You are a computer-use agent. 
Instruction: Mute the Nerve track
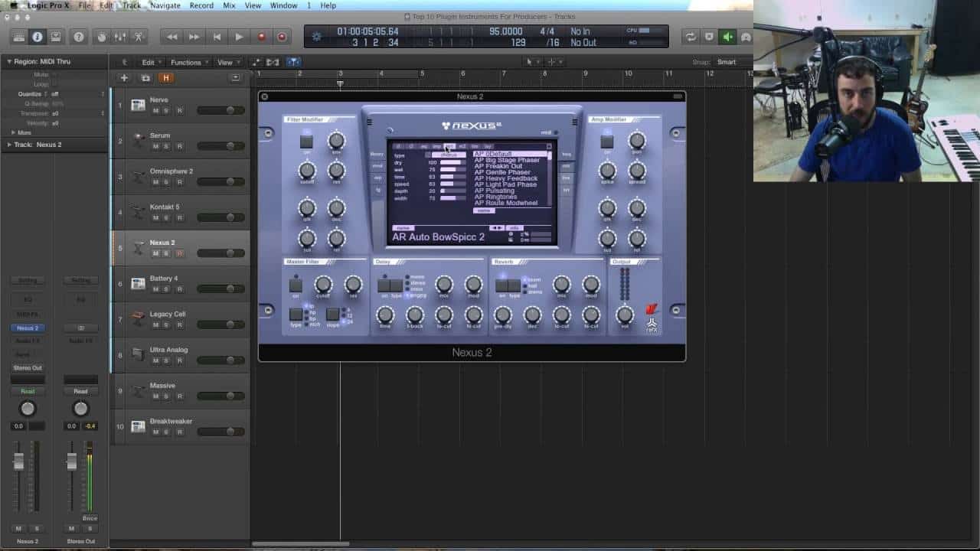point(155,111)
